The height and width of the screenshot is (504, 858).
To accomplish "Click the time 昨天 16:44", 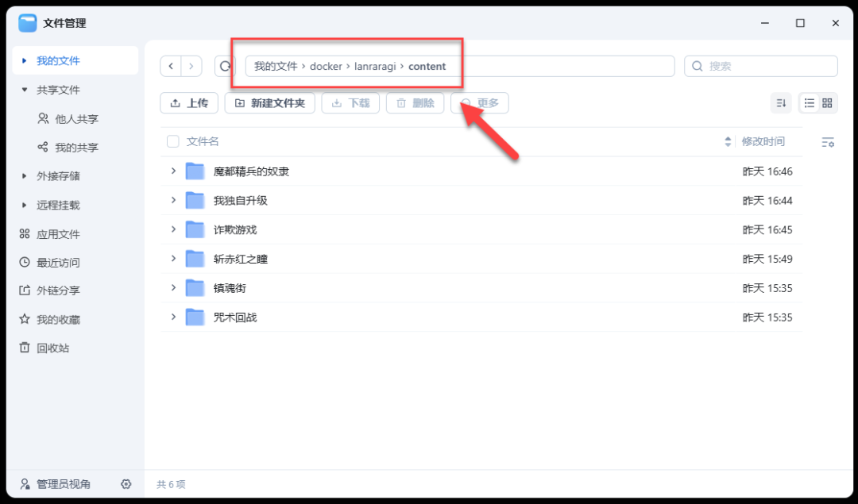I will pos(767,201).
